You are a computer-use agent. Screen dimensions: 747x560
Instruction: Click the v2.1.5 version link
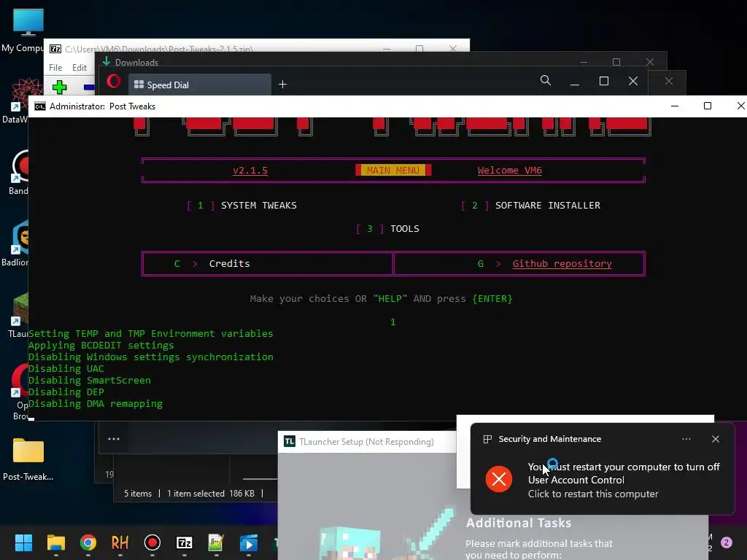250,171
